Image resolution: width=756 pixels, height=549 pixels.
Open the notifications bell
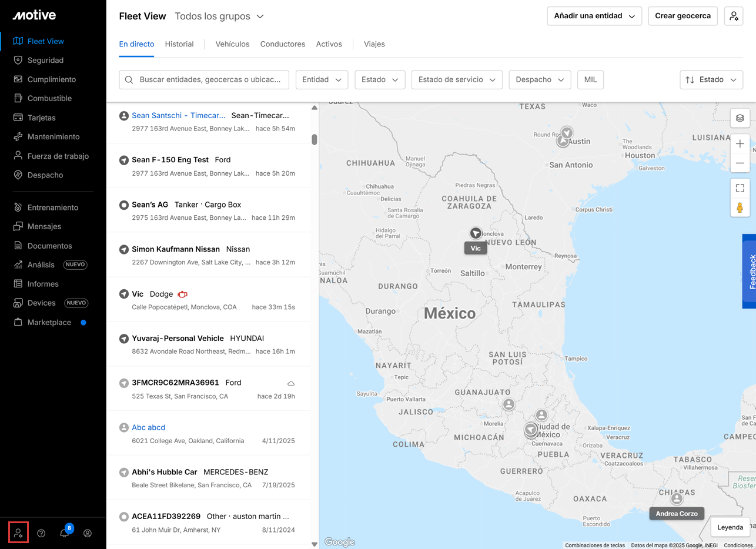(64, 533)
